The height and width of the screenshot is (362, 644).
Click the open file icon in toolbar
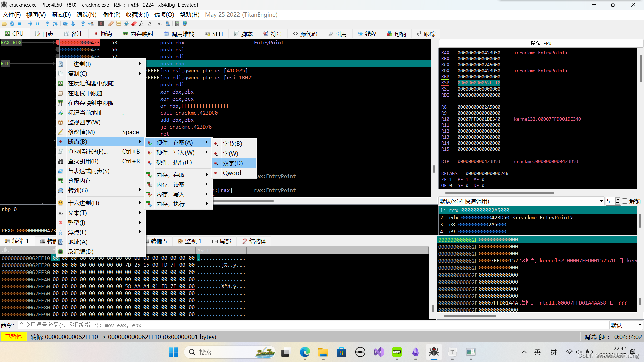point(4,24)
